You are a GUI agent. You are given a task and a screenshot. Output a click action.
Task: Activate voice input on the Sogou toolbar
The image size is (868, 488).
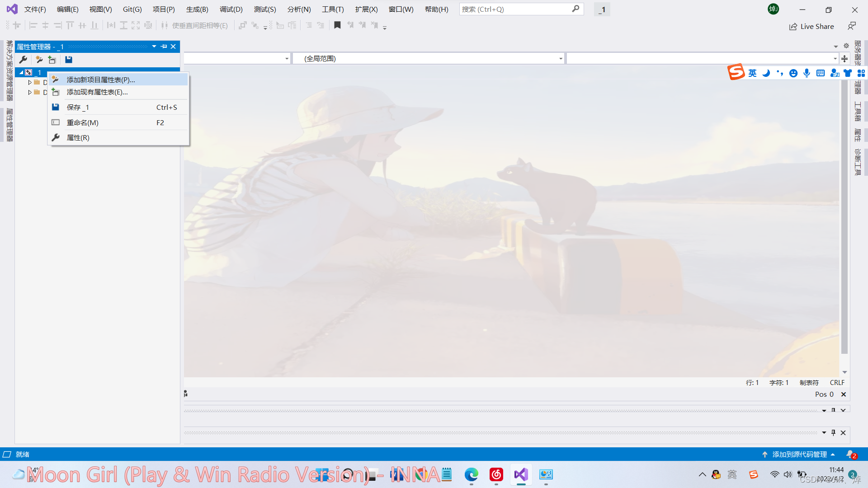(807, 73)
